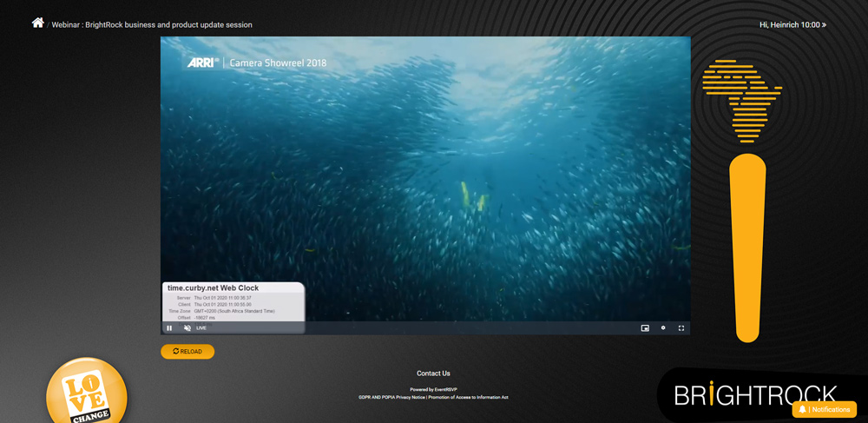Open the Contact Us link

point(433,373)
